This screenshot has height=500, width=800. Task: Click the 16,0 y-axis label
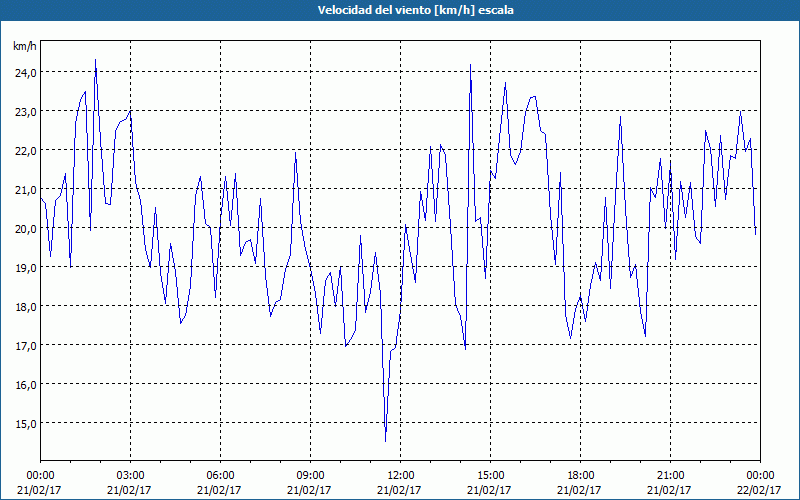click(x=25, y=384)
